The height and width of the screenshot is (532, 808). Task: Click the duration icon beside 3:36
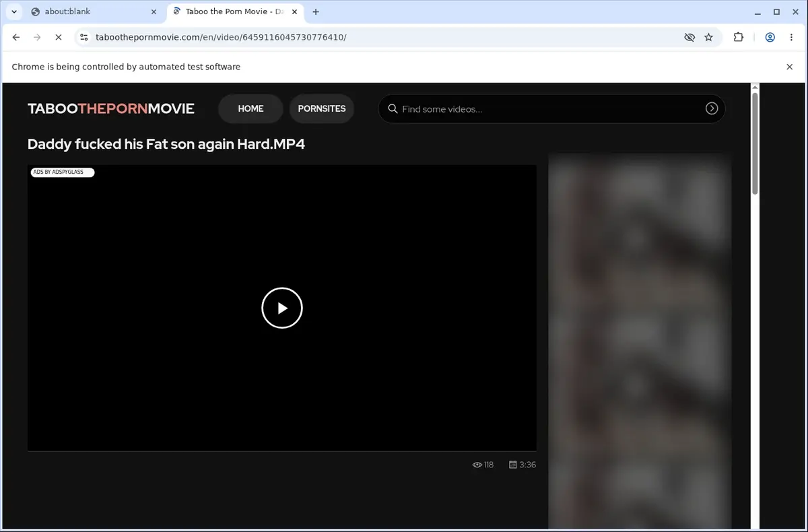pos(513,465)
